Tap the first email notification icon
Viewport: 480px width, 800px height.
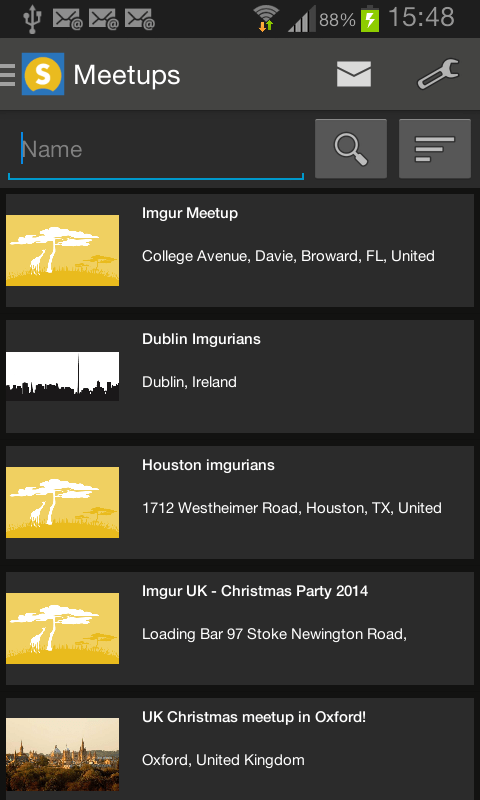67,19
